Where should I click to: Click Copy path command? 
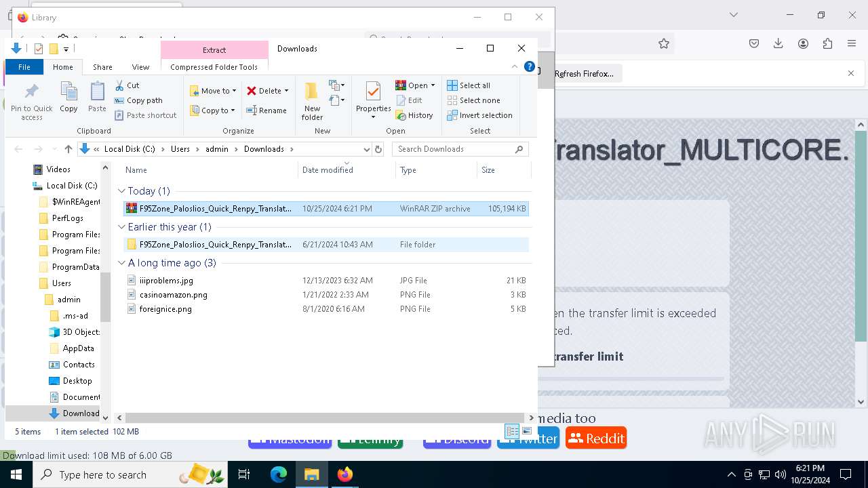tap(138, 100)
